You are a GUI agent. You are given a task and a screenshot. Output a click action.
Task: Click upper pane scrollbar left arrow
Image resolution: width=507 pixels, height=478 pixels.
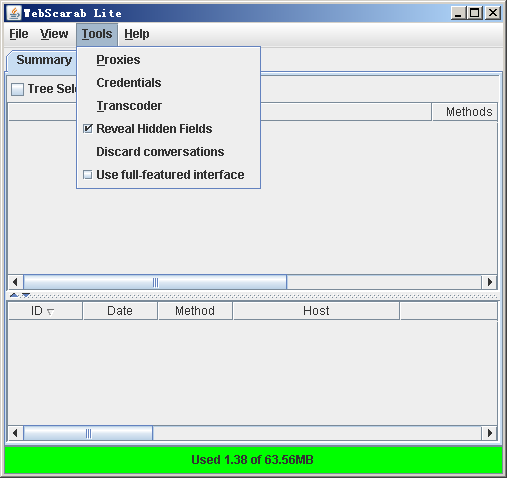click(x=15, y=282)
